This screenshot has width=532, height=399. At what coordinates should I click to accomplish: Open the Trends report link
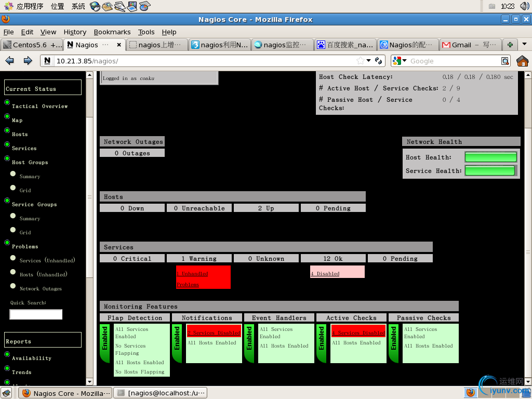click(21, 372)
